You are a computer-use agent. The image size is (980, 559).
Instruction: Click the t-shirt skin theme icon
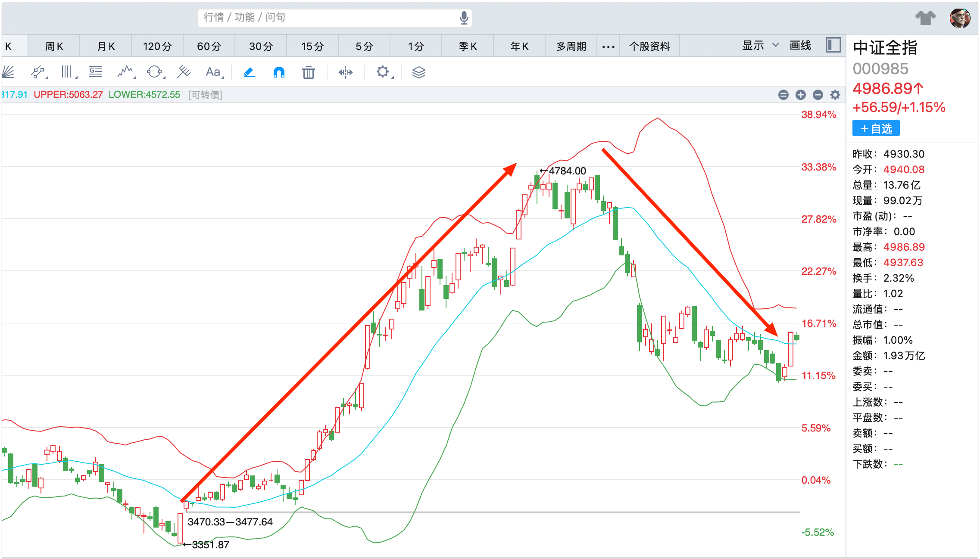point(925,18)
